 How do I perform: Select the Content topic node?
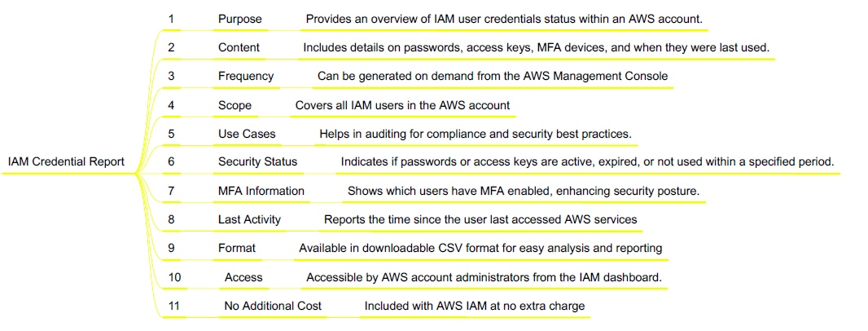239,47
